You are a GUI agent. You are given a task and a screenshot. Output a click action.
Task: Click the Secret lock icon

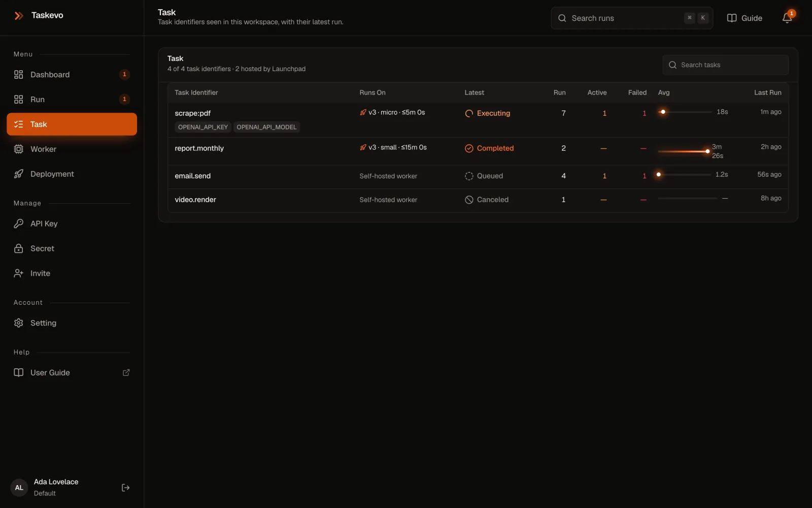point(19,248)
